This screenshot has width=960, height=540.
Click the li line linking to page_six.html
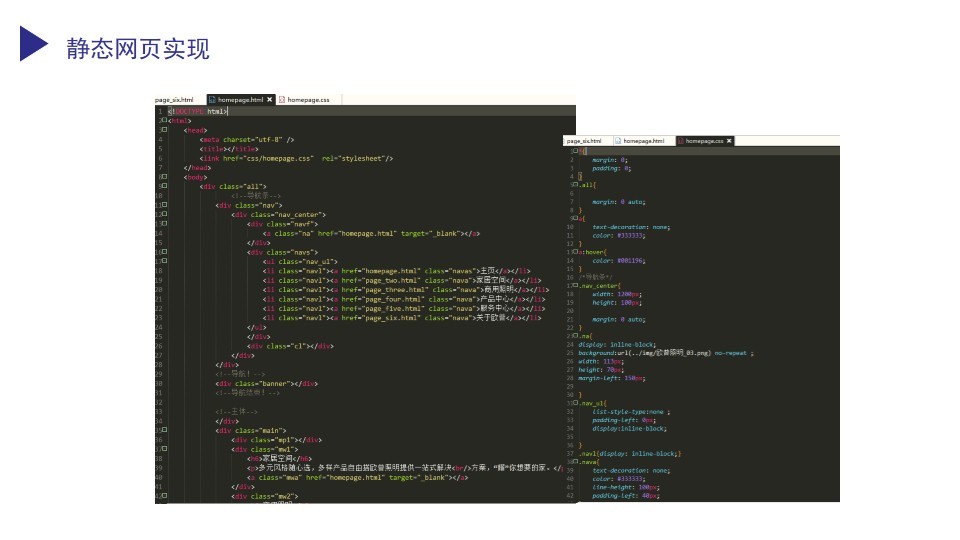[x=402, y=318]
